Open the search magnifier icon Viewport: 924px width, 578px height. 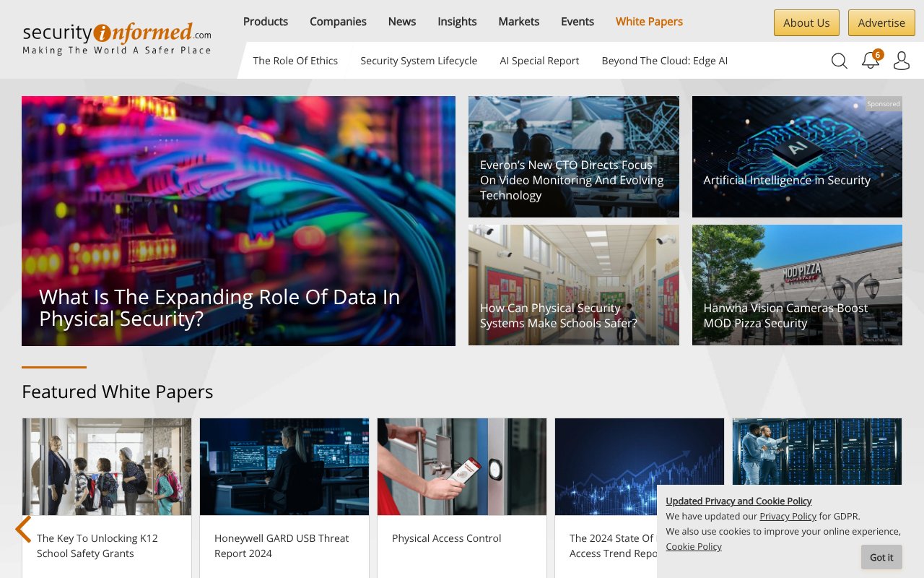tap(839, 61)
